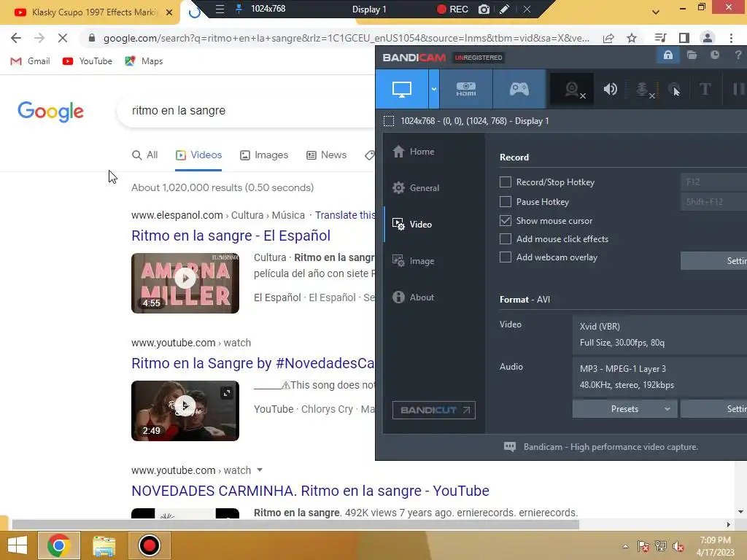
Task: Click the capture area selection rectangle icon
Action: tap(389, 121)
